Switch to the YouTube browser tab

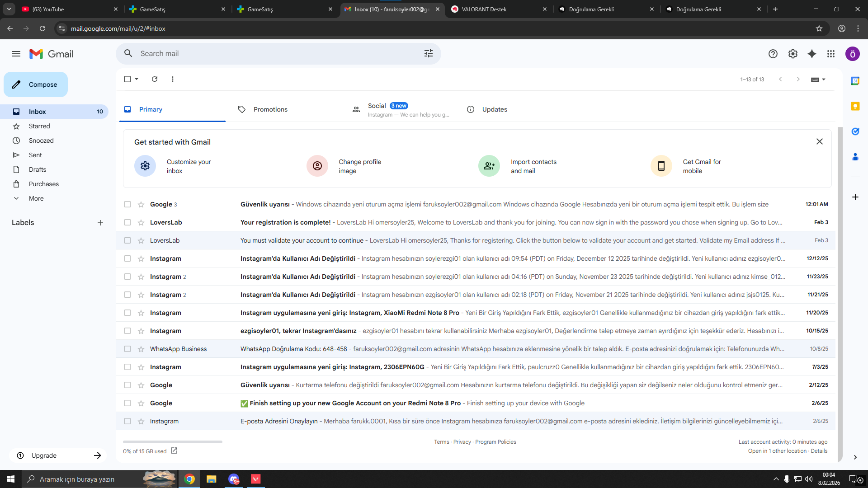coord(69,9)
